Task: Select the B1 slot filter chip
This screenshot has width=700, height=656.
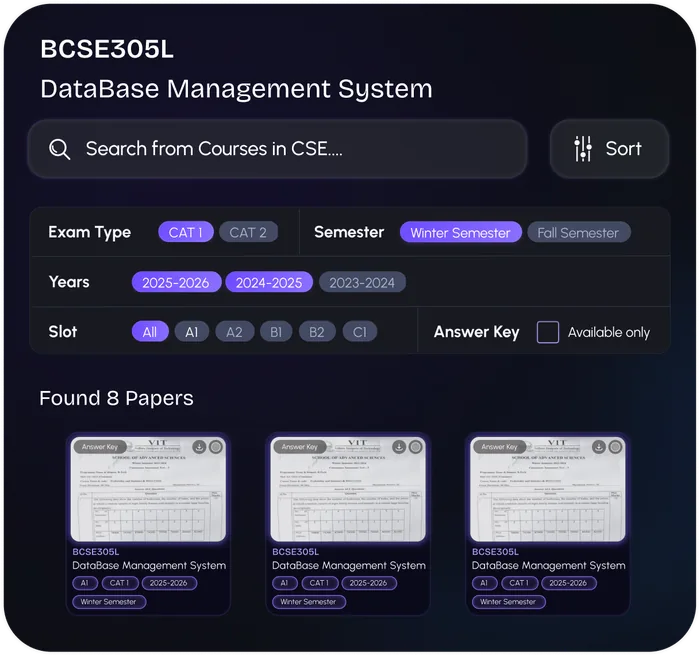Action: pos(276,332)
